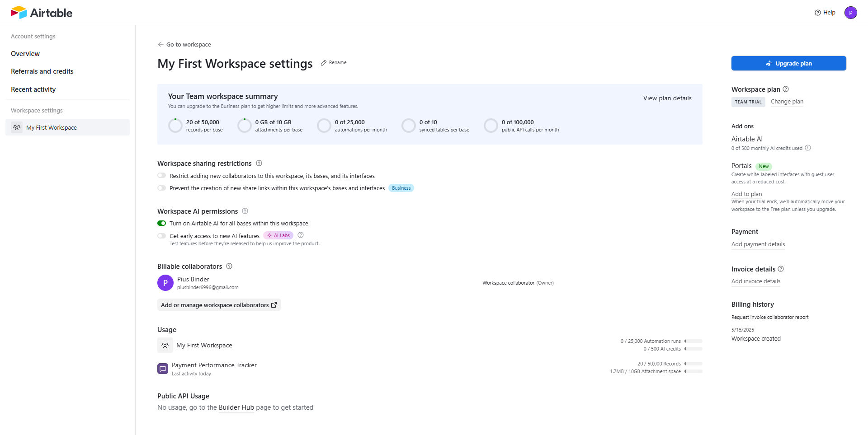Click Add payment details
868x435 pixels.
point(758,244)
